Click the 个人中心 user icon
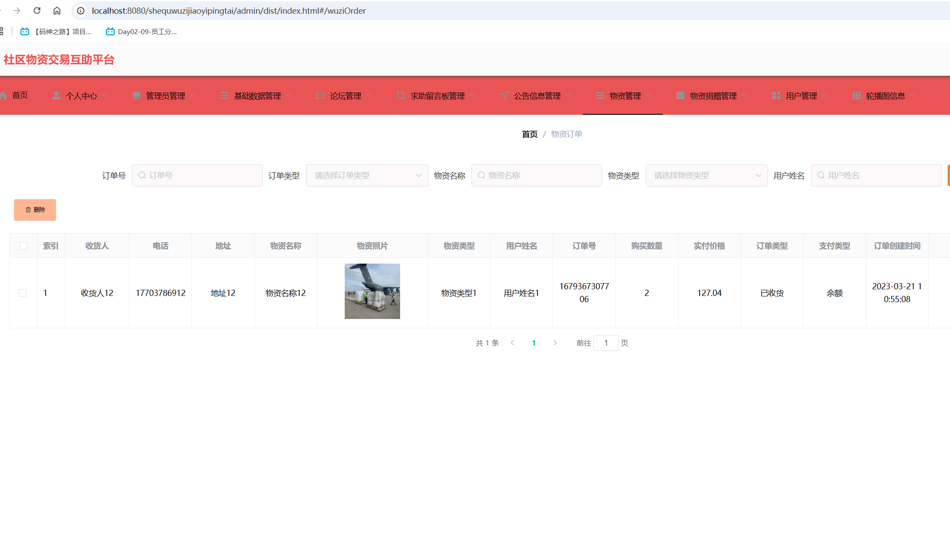This screenshot has width=950, height=560. [56, 96]
